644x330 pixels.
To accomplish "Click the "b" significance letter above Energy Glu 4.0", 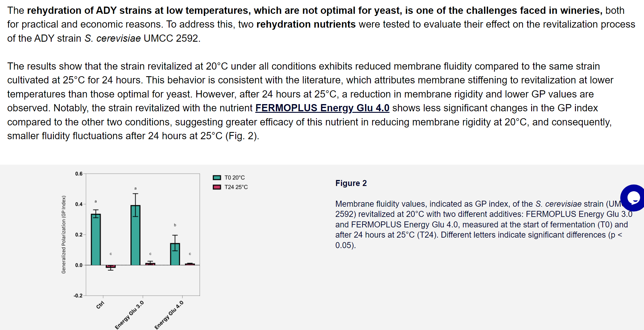I will 175,225.
